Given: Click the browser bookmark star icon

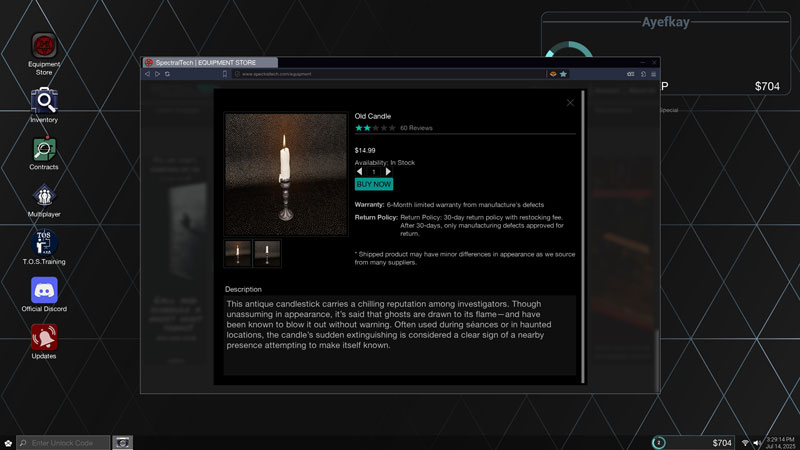Looking at the screenshot, I should coord(564,74).
